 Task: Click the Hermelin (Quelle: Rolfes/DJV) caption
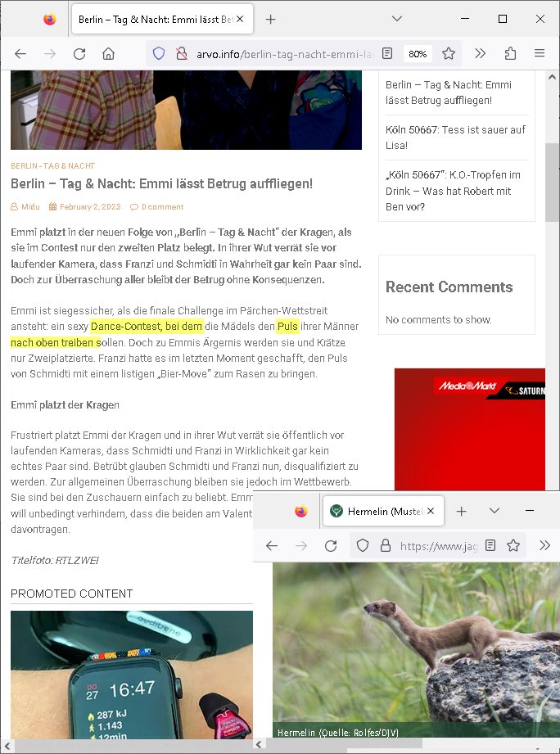pyautogui.click(x=338, y=733)
